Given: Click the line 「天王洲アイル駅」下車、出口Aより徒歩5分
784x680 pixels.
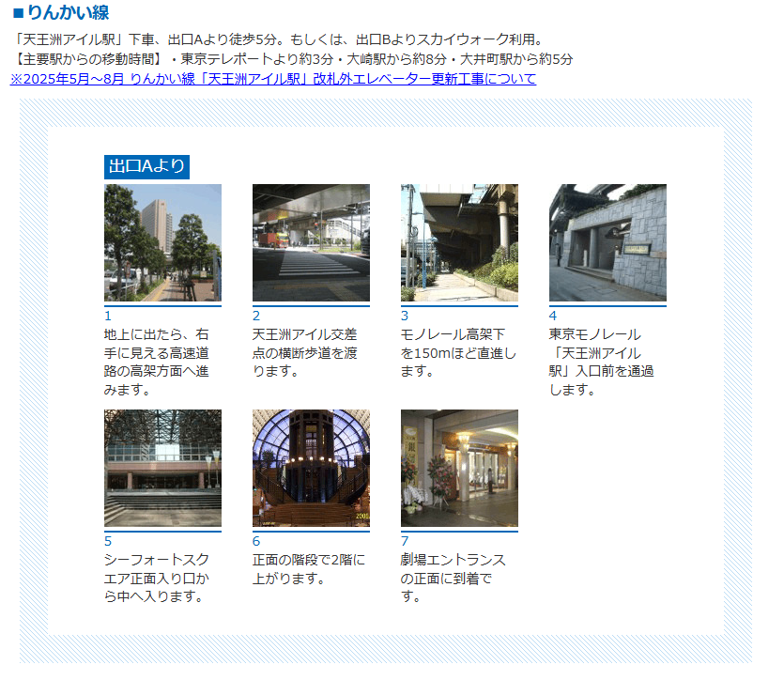Looking at the screenshot, I should click(x=279, y=39).
